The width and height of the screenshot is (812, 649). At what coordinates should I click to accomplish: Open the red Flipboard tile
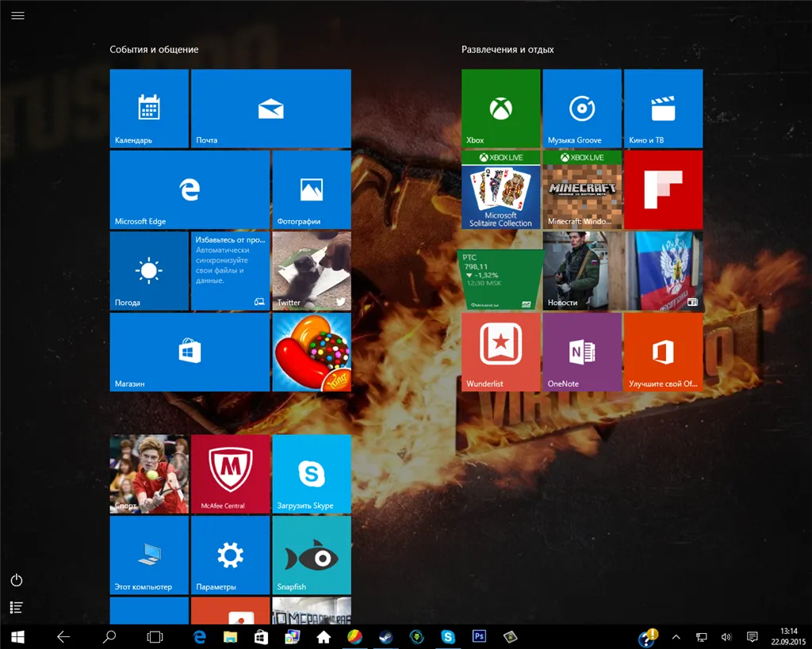tap(664, 190)
